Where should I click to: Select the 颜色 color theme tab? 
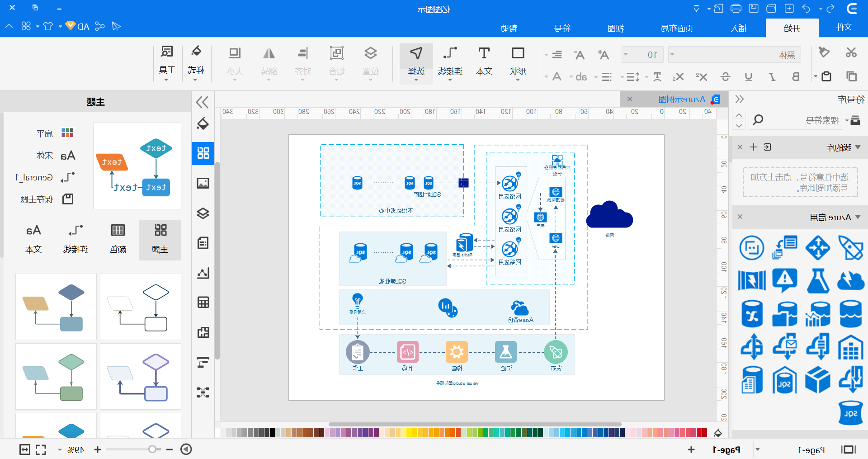tap(118, 240)
